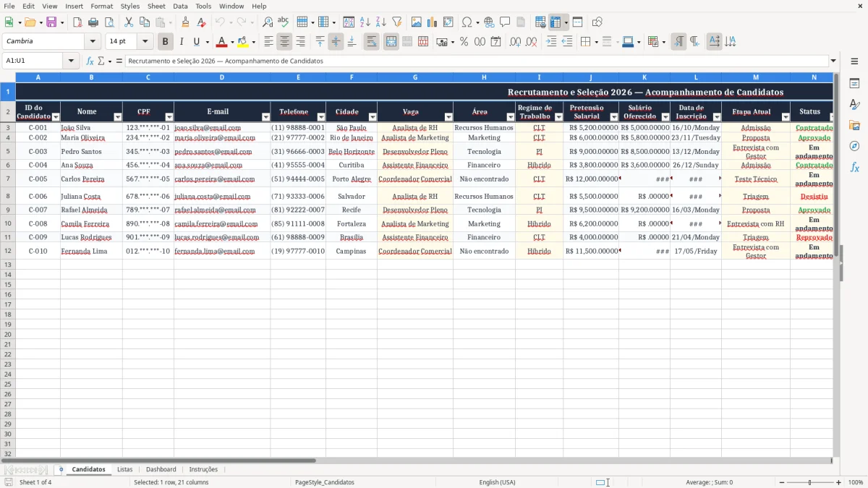Open sidebar Navigator compass icon

pyautogui.click(x=854, y=146)
